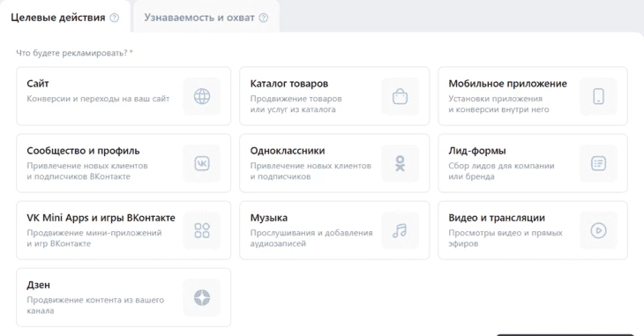
Task: Click the VK logo icon on Сообщество card
Action: pyautogui.click(x=202, y=163)
